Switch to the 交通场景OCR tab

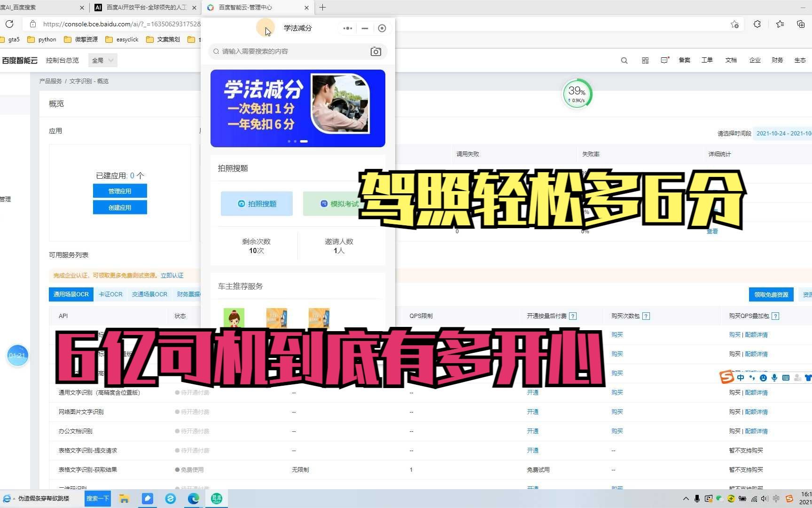(x=149, y=294)
